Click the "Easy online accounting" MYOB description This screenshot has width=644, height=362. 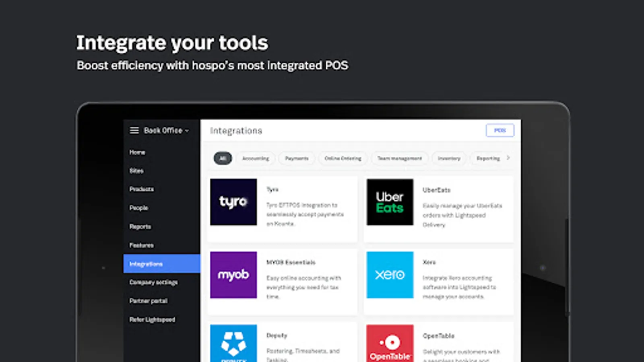304,287
